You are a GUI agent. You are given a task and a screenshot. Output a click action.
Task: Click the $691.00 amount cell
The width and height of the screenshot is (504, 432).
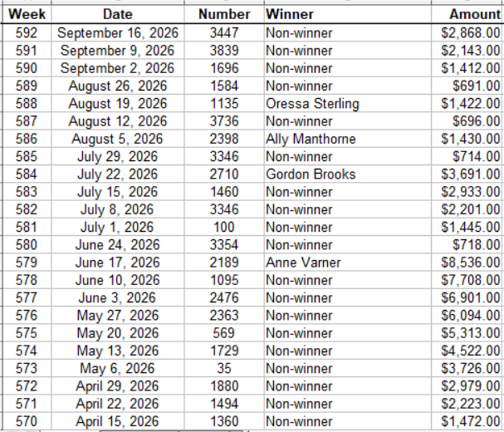pyautogui.click(x=467, y=86)
